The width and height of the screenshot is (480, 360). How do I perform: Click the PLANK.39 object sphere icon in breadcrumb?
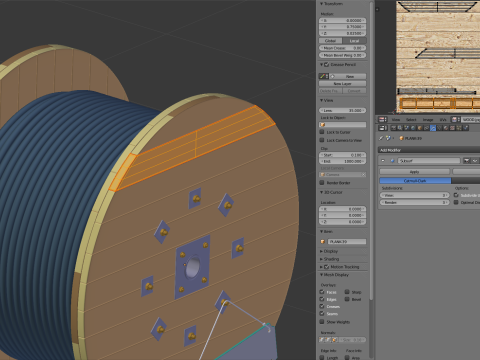[402, 138]
